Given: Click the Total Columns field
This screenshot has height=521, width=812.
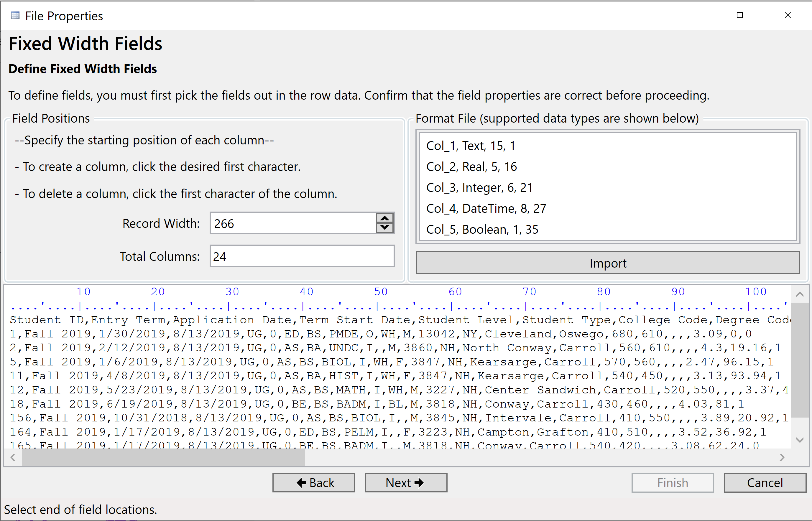Looking at the screenshot, I should coord(302,256).
